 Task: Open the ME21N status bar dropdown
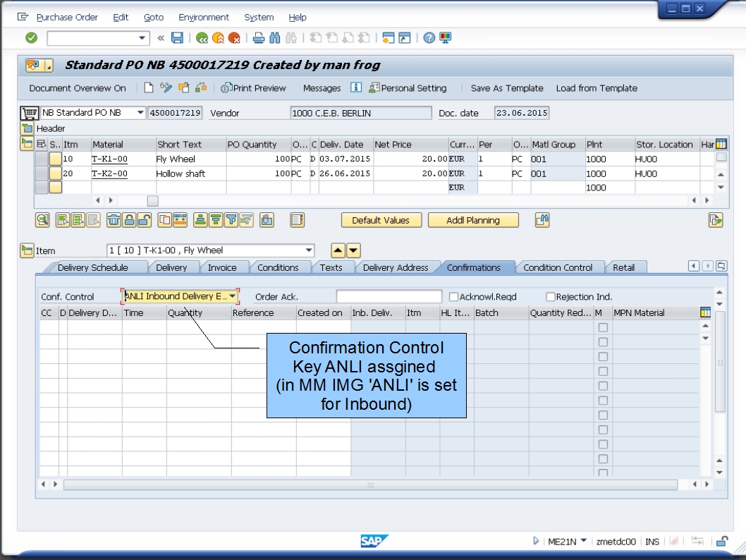click(584, 541)
